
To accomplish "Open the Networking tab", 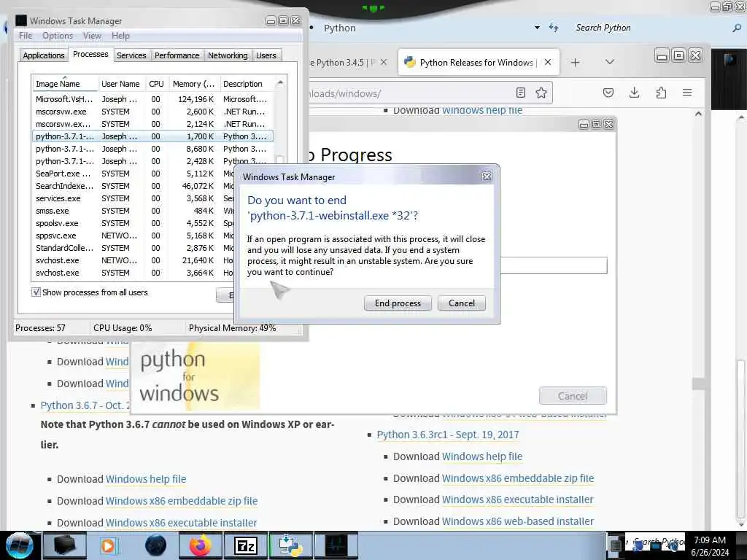I will click(228, 55).
